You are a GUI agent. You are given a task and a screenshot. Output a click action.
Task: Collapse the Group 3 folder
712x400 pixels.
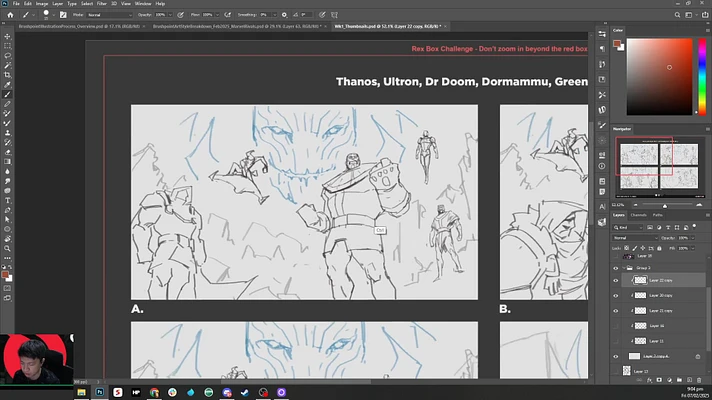pos(624,268)
